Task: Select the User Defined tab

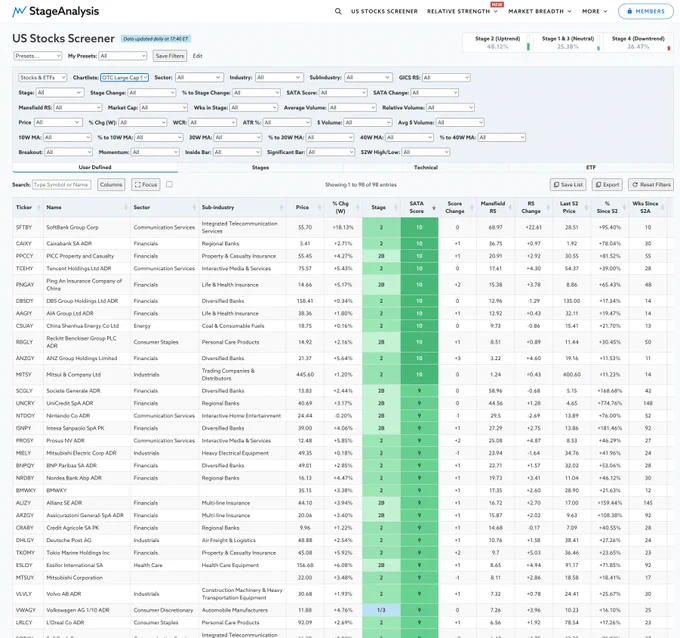Action: tap(95, 167)
